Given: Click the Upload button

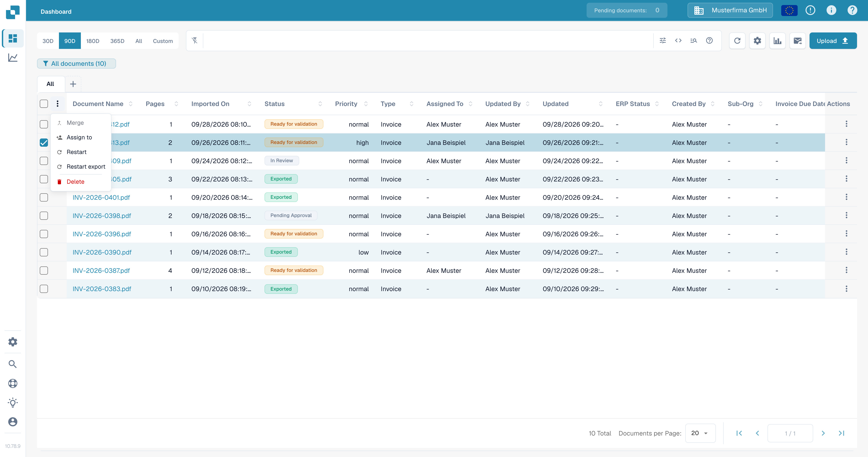Looking at the screenshot, I should [x=833, y=41].
